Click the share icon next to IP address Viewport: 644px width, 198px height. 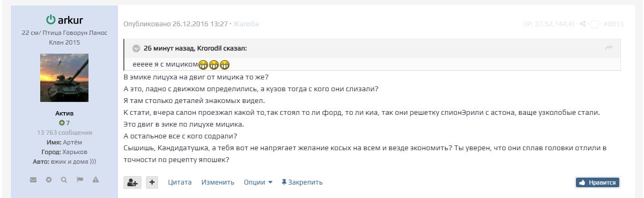tap(583, 24)
